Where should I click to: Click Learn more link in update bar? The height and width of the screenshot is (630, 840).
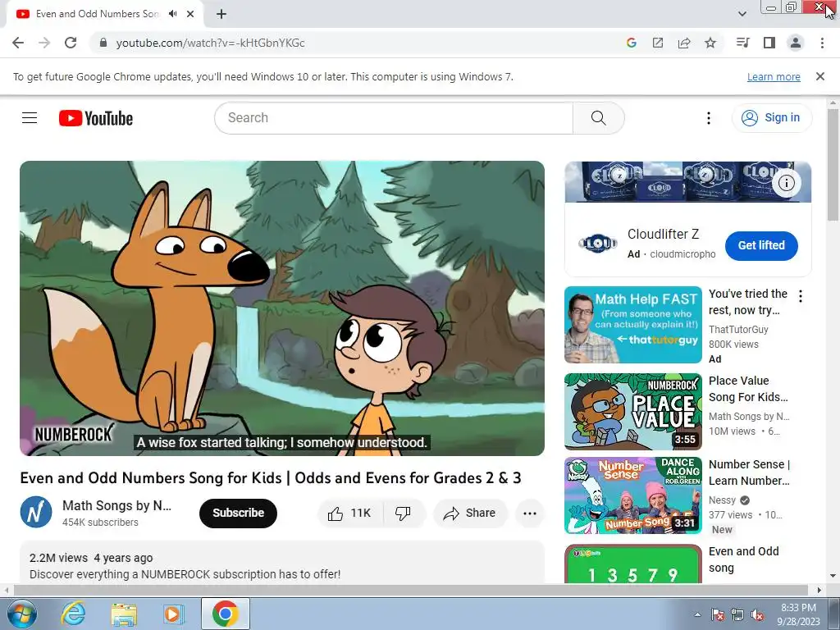pyautogui.click(x=774, y=76)
